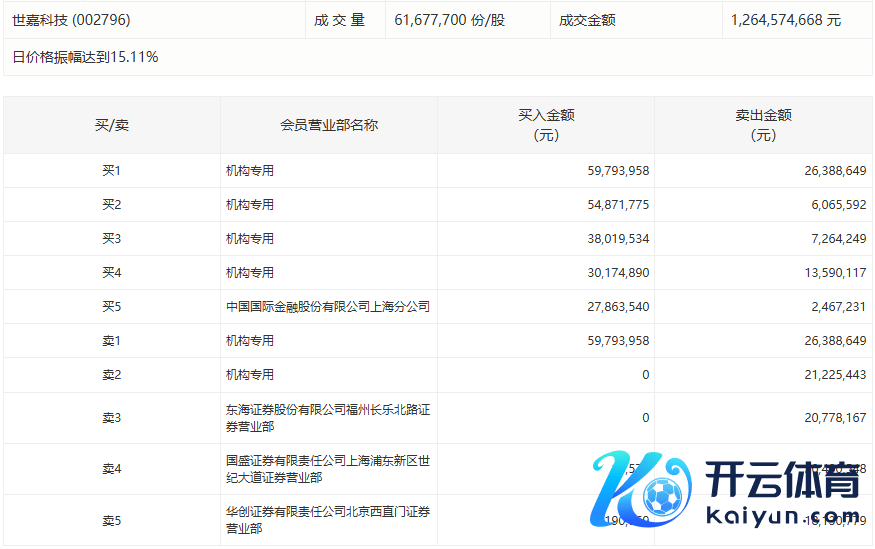This screenshot has width=875, height=549.
Task: Click the 会员营业部名称 column header
Action: point(328,125)
